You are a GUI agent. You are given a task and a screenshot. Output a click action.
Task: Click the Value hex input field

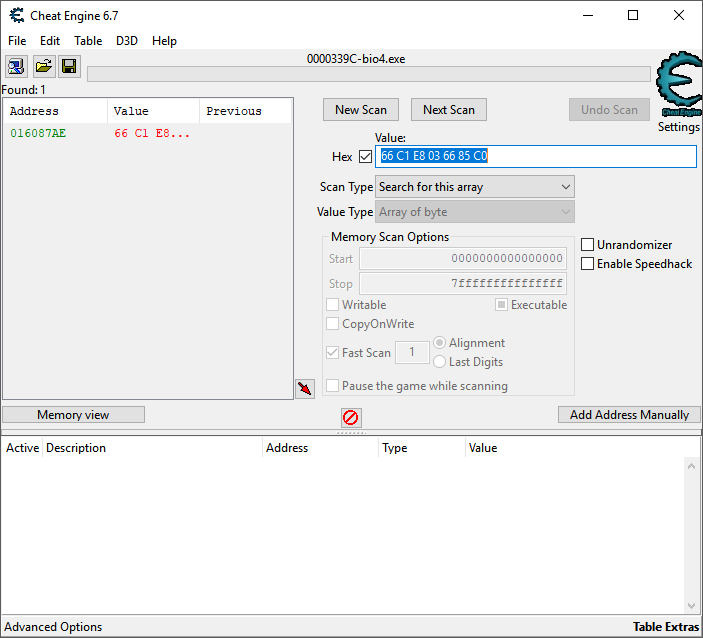tap(536, 156)
